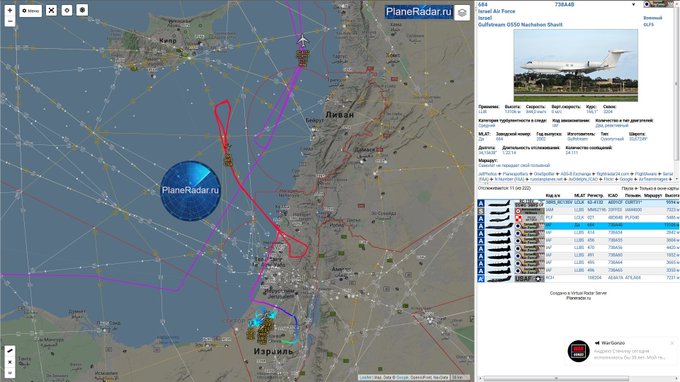Click aircraft marker cluster over southern Israel
Screen dimensions: 680x382
(x=264, y=330)
